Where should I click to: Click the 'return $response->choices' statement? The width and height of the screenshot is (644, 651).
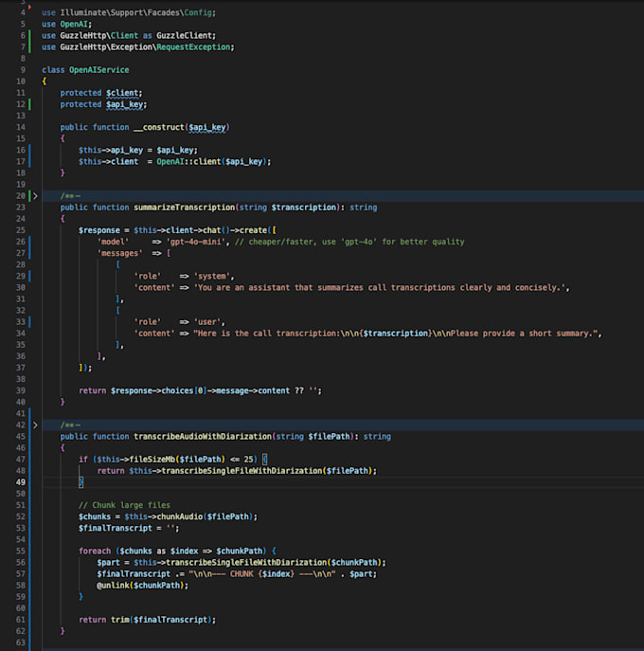click(x=200, y=390)
